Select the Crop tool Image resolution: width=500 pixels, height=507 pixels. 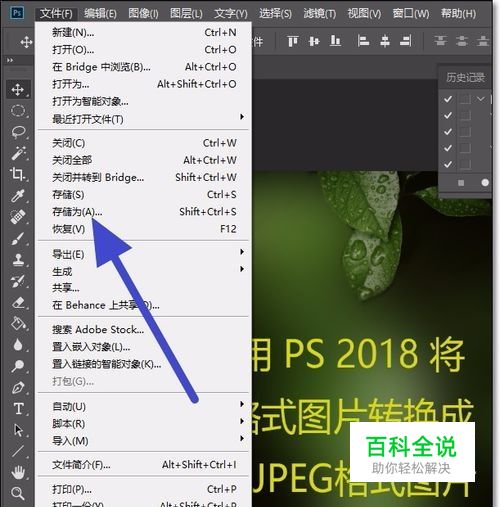[x=18, y=174]
